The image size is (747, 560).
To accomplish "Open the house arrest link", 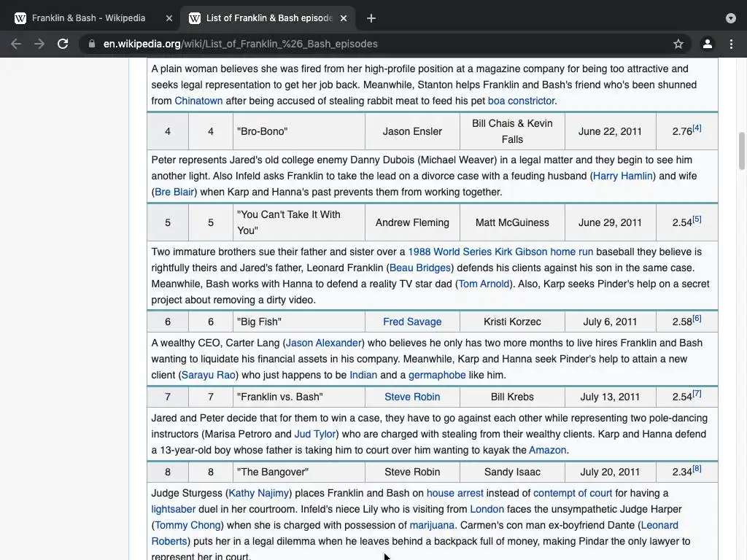I will pyautogui.click(x=454, y=494).
